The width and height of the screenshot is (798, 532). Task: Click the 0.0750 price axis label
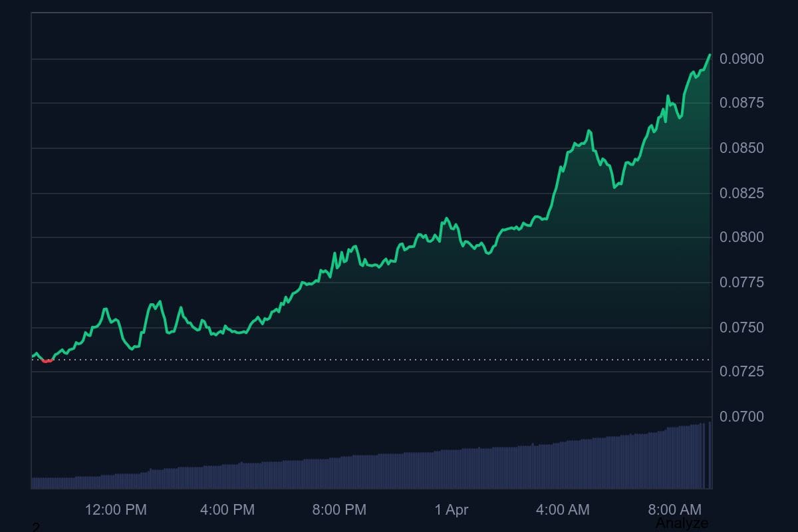pyautogui.click(x=741, y=328)
